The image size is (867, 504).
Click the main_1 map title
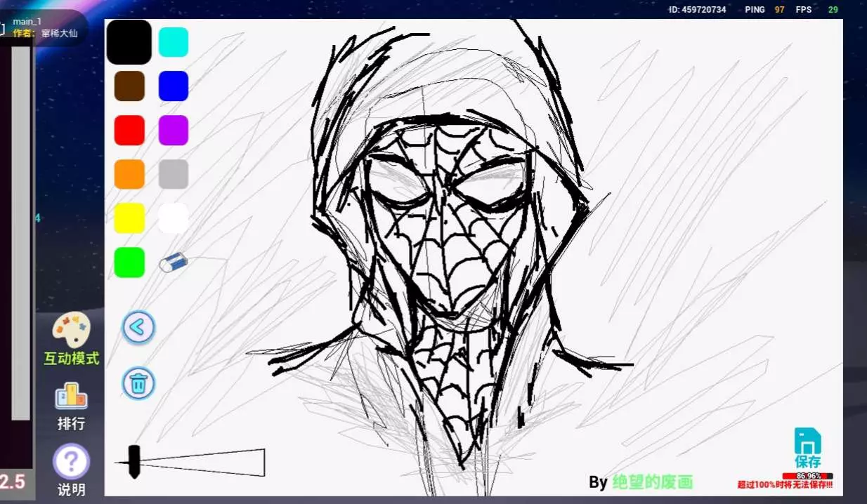27,22
